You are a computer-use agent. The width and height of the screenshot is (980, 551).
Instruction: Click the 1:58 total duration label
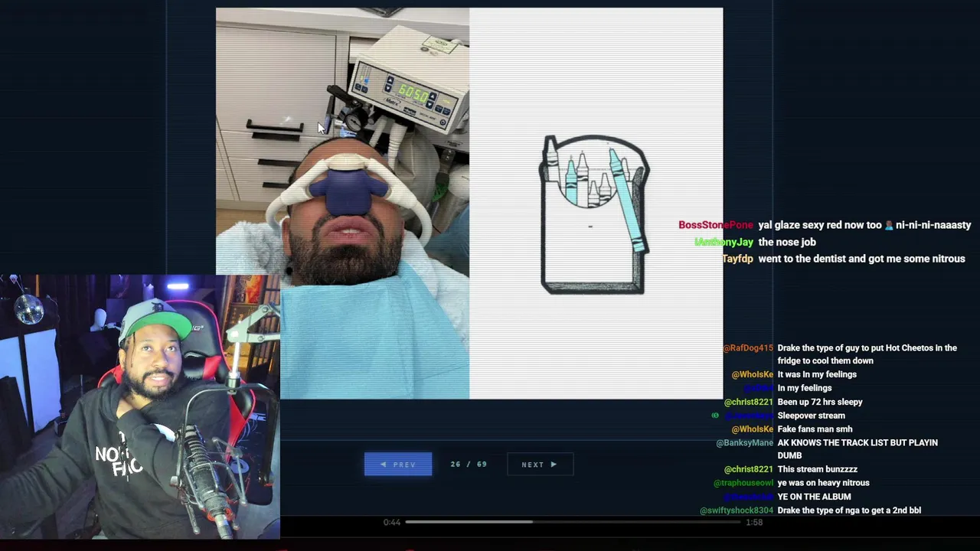tap(754, 522)
